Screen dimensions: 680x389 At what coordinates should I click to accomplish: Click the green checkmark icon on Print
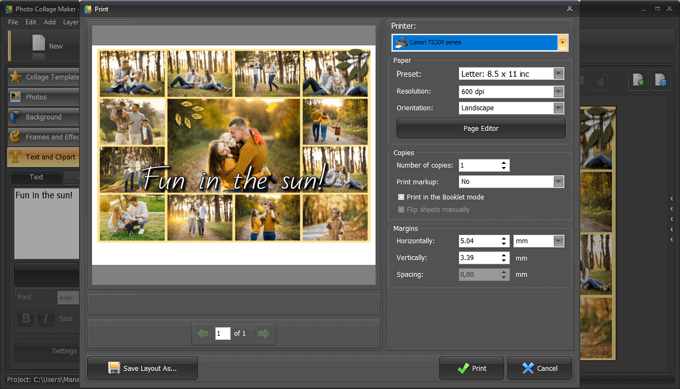pos(463,368)
